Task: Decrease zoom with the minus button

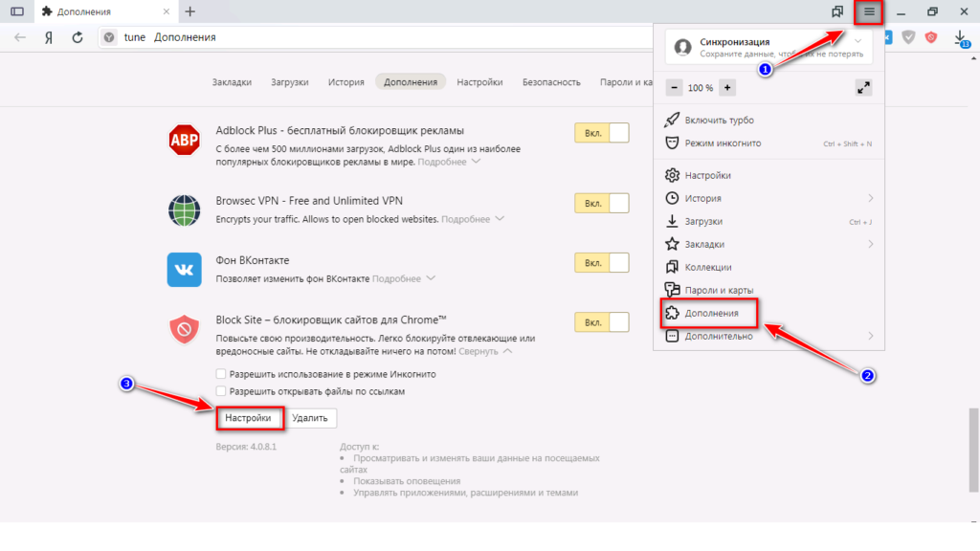Action: point(674,88)
